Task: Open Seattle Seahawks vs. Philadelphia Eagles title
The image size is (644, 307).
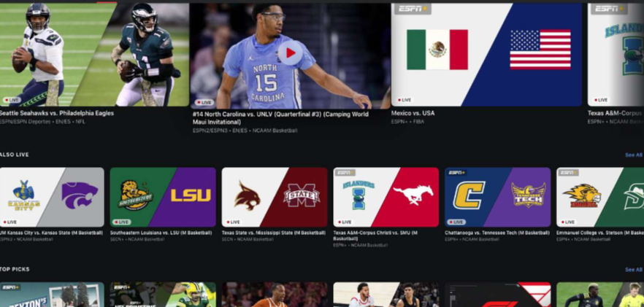Action: 57,114
